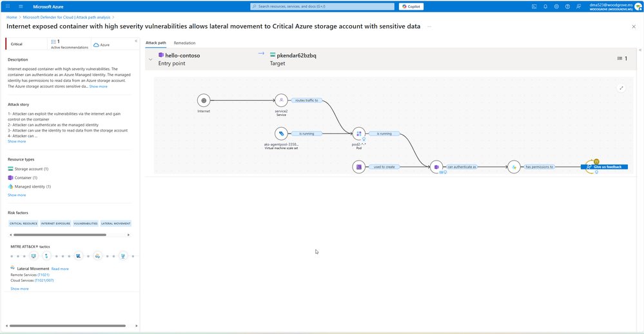Go to Home breadcrumb

coord(12,17)
